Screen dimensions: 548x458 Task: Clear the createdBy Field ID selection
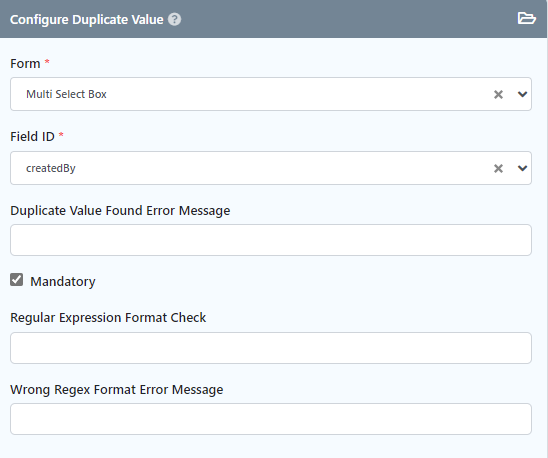pyautogui.click(x=498, y=169)
